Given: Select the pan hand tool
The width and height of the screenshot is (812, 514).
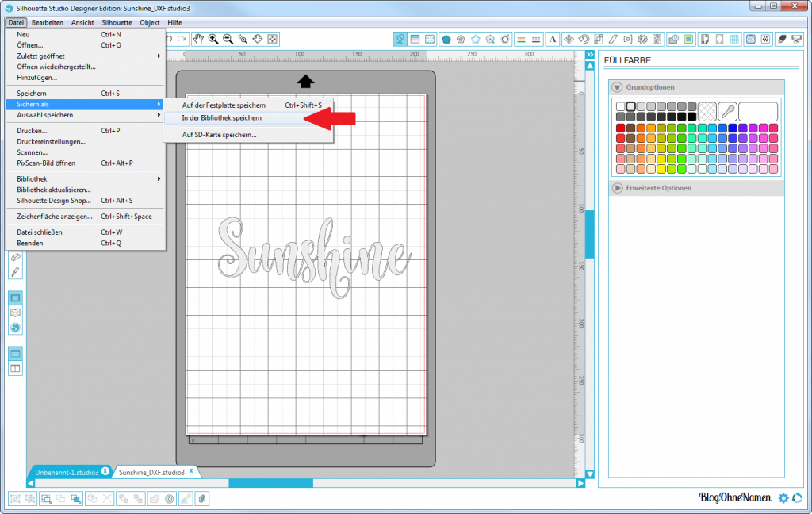Looking at the screenshot, I should coord(198,39).
